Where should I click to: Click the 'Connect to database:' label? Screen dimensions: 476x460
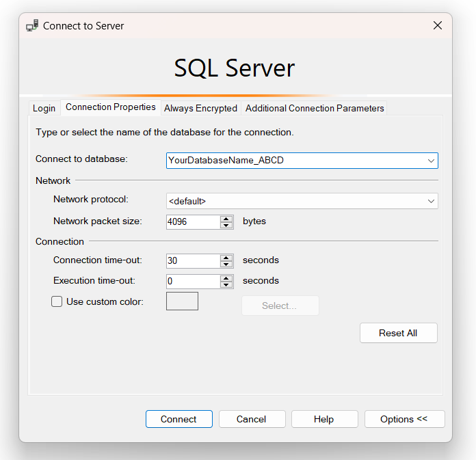tap(81, 159)
